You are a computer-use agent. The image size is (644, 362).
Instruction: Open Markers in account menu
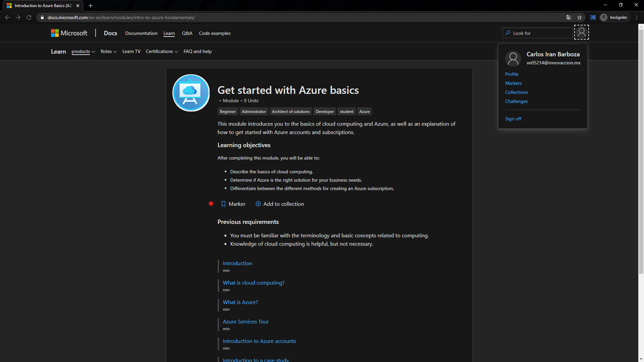[513, 83]
